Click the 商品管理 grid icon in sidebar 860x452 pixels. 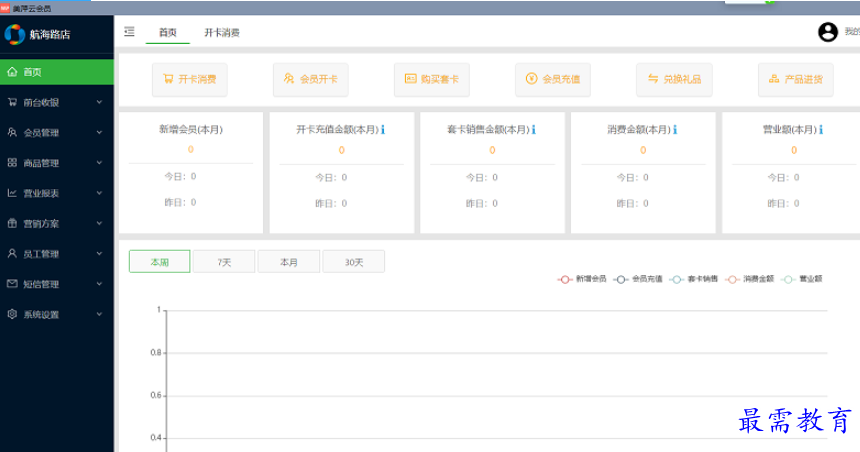(x=12, y=162)
